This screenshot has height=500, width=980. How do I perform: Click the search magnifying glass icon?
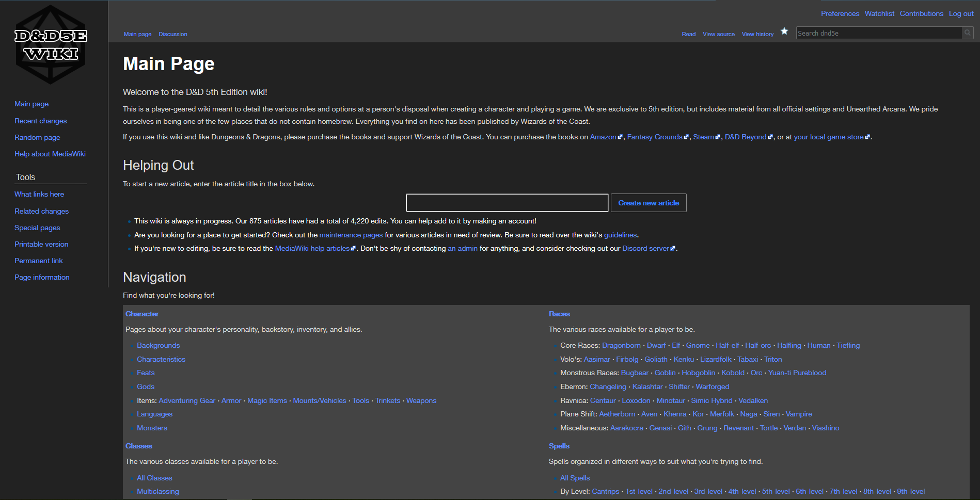pyautogui.click(x=968, y=33)
